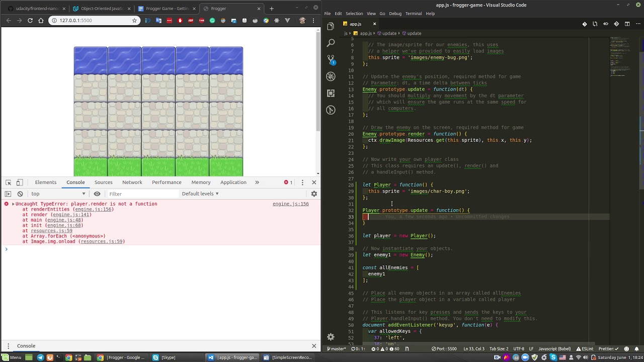
Task: Clear the console with the ban icon
Action: coord(20,194)
